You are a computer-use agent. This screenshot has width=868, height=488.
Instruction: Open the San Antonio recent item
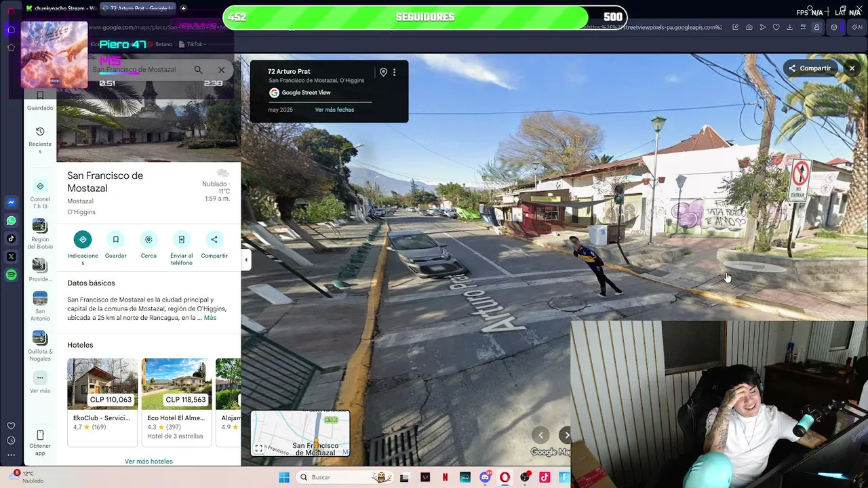click(x=40, y=306)
